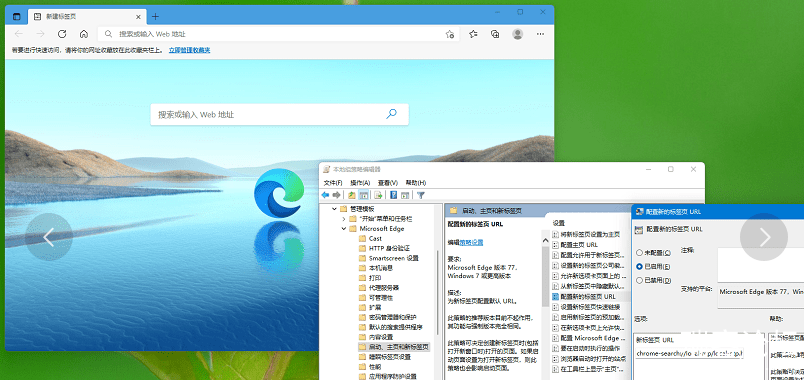Collapse the 管理模板 tree node
This screenshot has height=380, width=804.
334,209
